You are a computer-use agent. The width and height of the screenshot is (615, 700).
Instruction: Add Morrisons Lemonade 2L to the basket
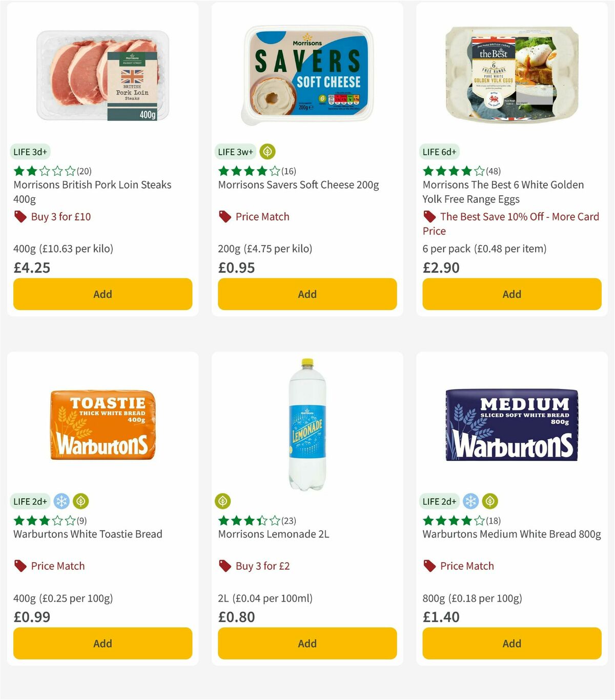[306, 643]
